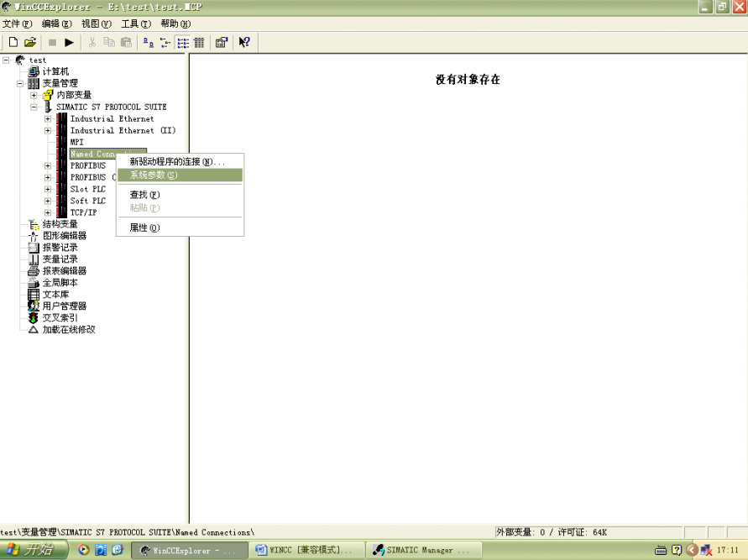Screen dimensions: 748x560
Task: Click the 开始 Start button
Action: [34, 550]
